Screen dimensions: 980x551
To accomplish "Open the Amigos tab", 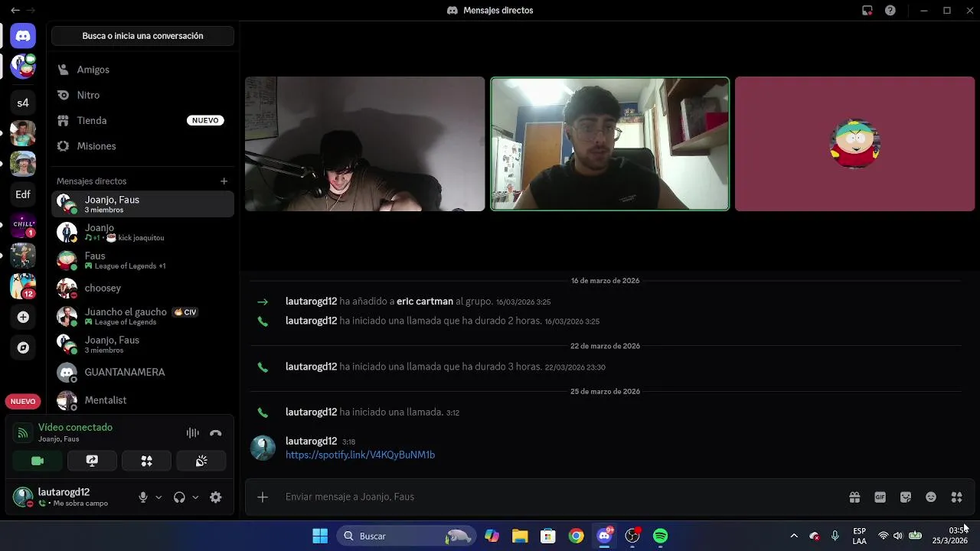I will 142,70.
